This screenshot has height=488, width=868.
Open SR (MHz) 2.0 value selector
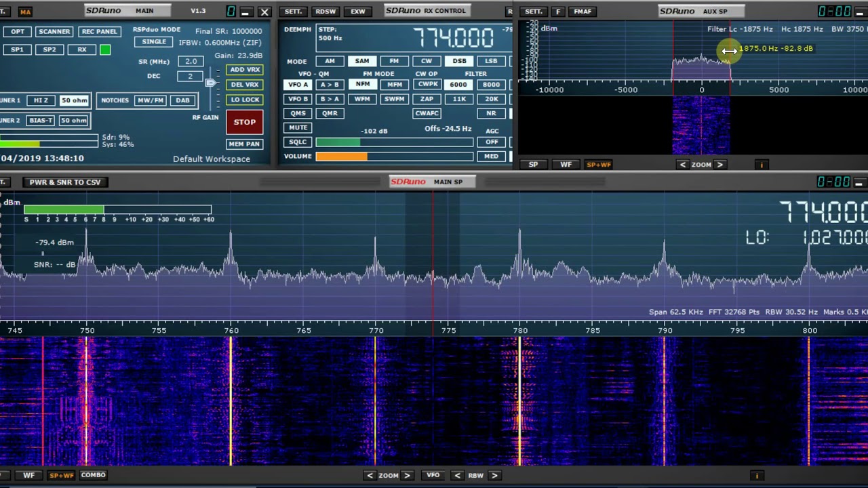[x=191, y=61]
